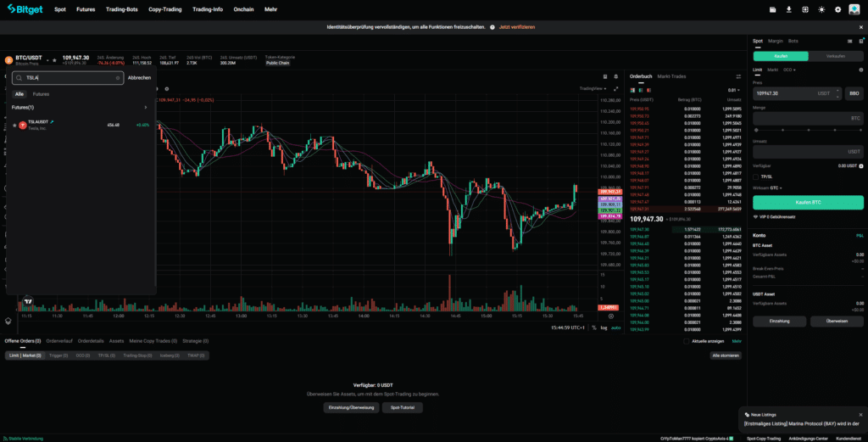Click the Spot-Tutorial button
Image resolution: width=868 pixels, height=442 pixels.
403,408
